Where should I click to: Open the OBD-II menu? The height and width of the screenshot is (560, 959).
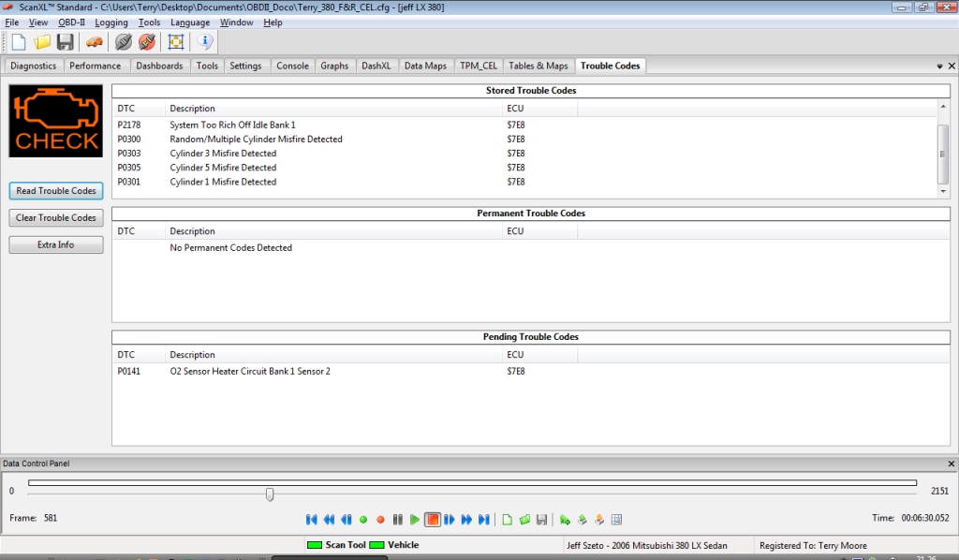[71, 22]
